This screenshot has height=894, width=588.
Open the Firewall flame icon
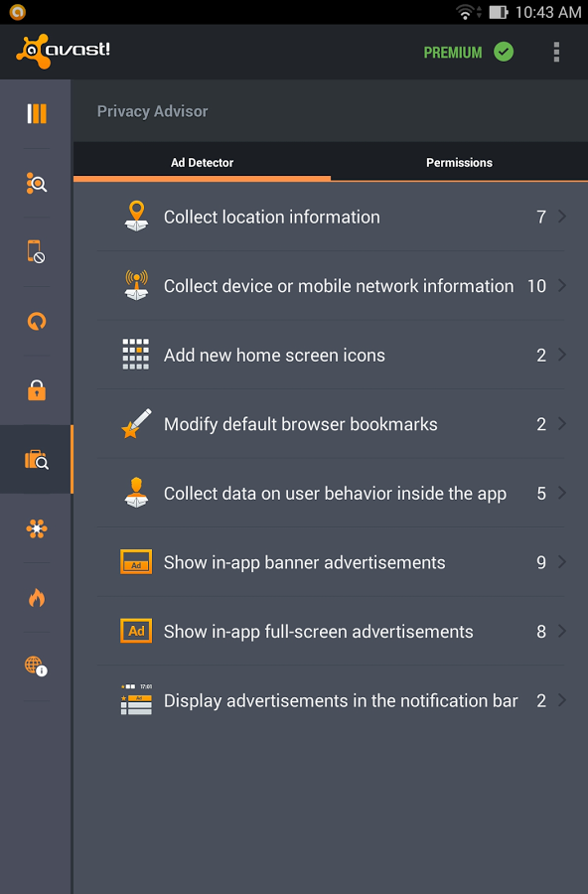[37, 598]
